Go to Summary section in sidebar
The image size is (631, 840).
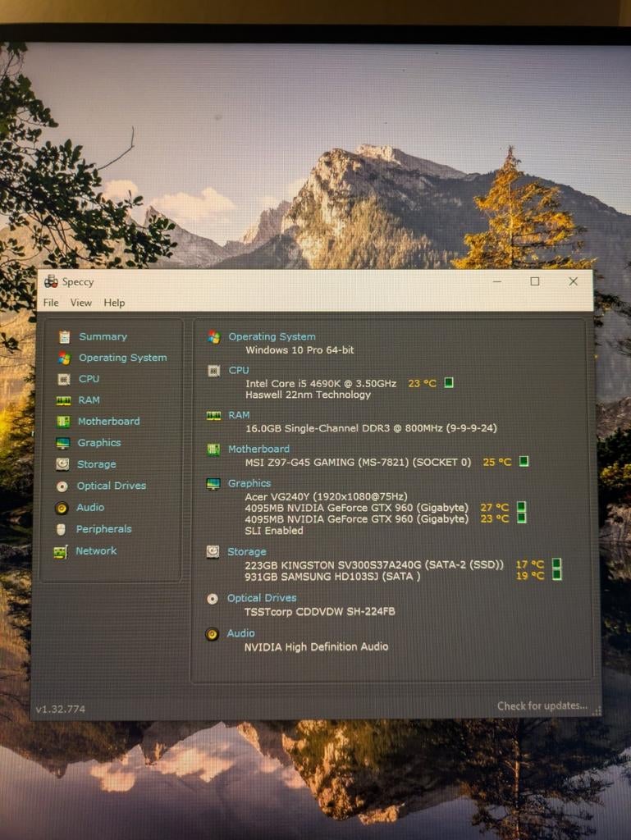(x=103, y=336)
